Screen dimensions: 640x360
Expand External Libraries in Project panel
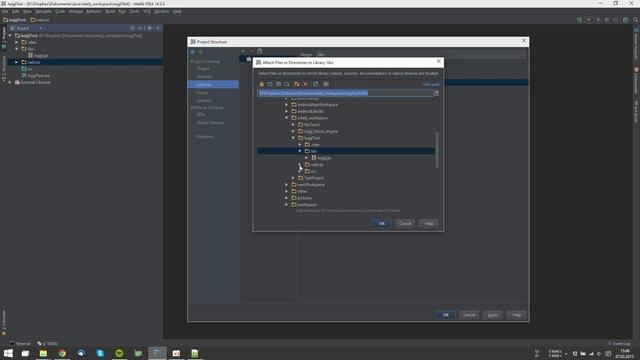(x=10, y=82)
